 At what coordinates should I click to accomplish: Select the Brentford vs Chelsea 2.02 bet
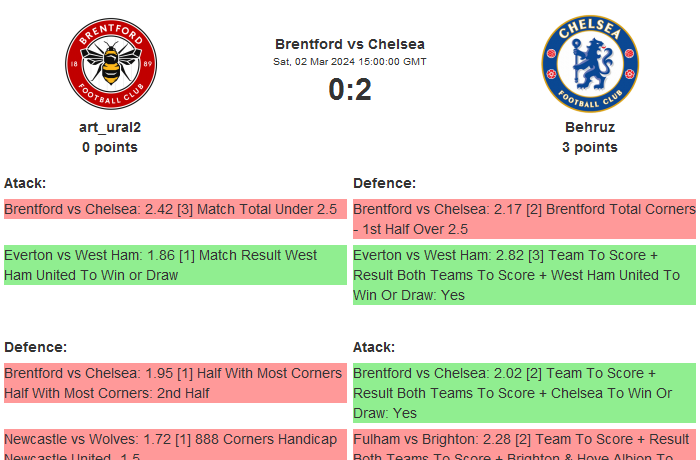click(524, 392)
